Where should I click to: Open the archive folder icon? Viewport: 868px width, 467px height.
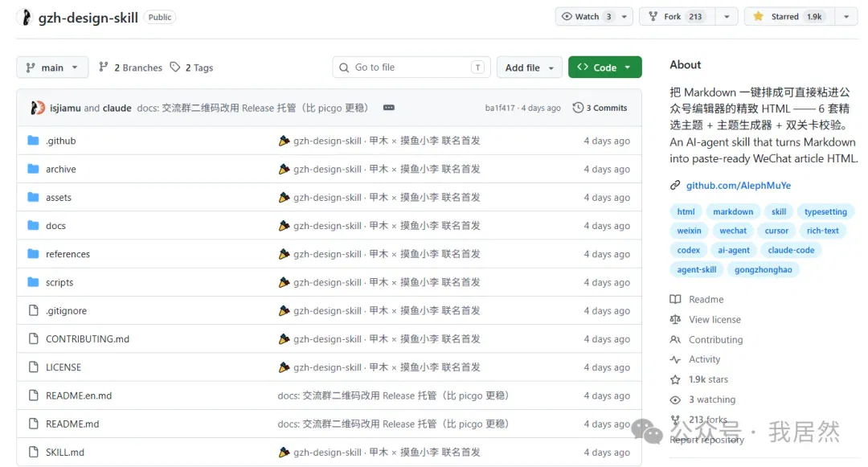click(x=33, y=169)
